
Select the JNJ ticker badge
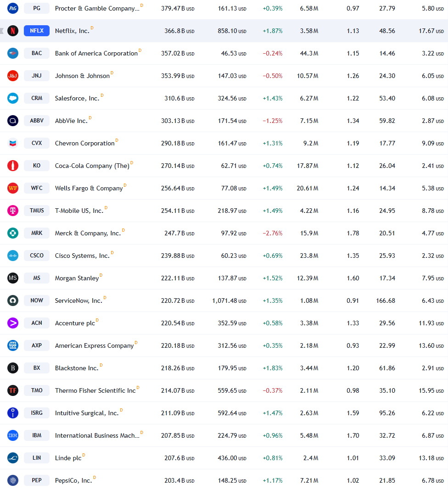click(37, 76)
